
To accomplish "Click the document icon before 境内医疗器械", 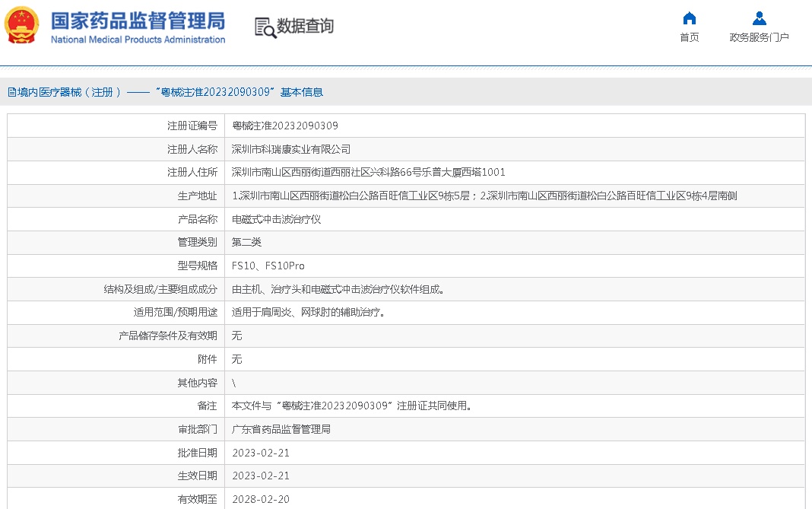I will 11,92.
